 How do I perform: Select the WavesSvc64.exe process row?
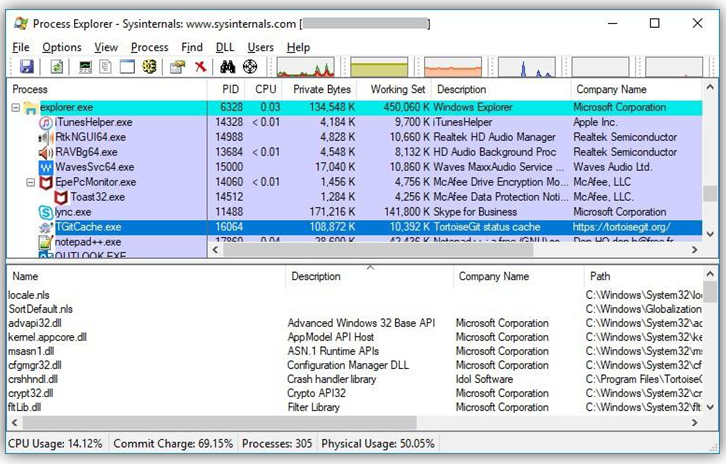pyautogui.click(x=355, y=167)
